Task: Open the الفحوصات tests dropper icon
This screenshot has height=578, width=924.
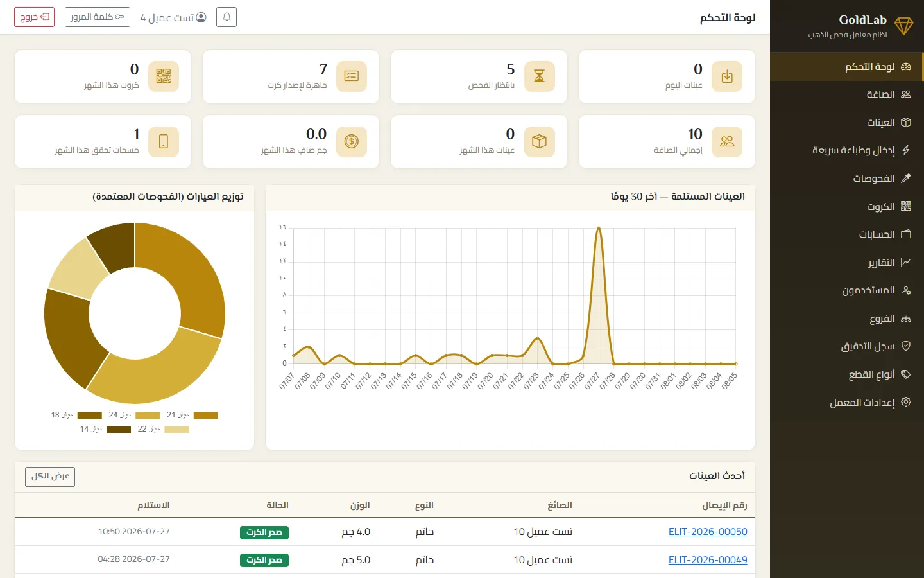Action: click(906, 179)
